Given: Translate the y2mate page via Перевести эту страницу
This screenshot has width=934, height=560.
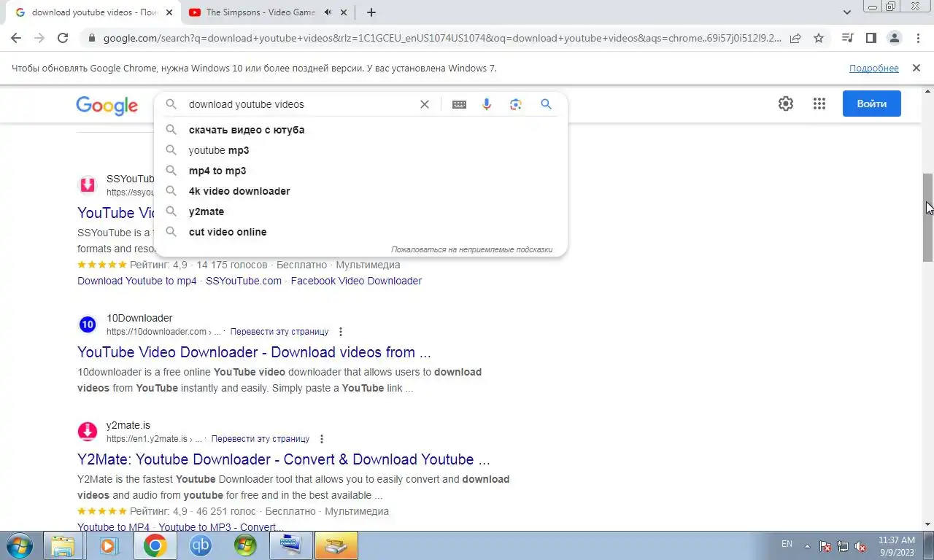Looking at the screenshot, I should [260, 439].
